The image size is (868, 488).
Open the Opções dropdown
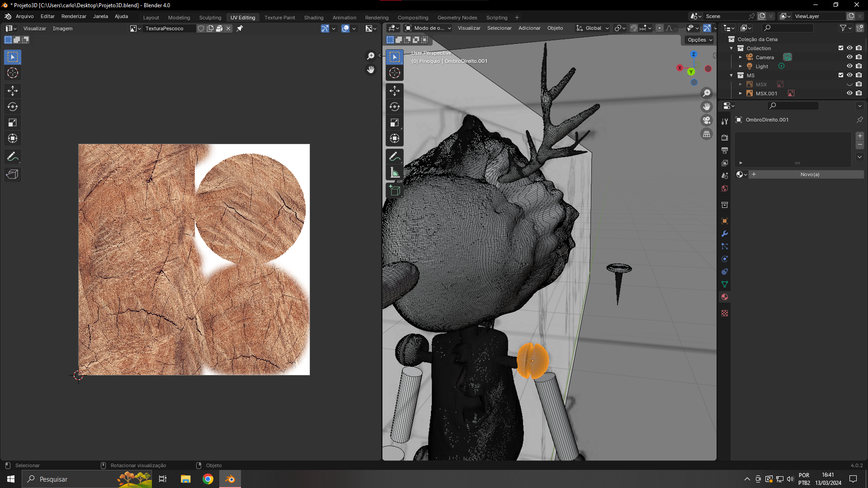click(x=699, y=40)
